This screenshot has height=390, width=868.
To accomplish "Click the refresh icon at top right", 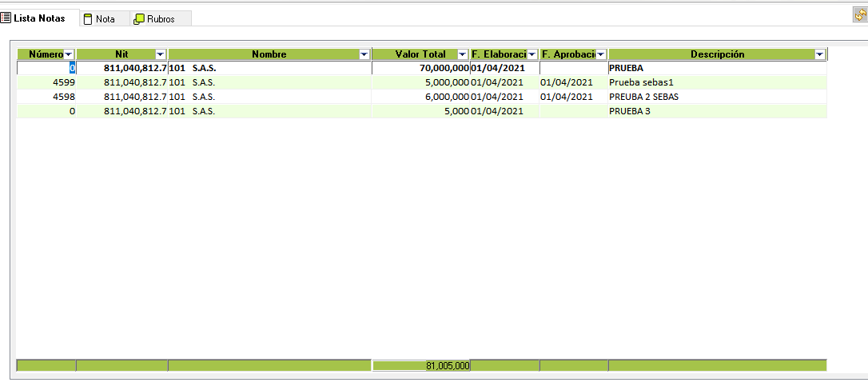I will (860, 15).
